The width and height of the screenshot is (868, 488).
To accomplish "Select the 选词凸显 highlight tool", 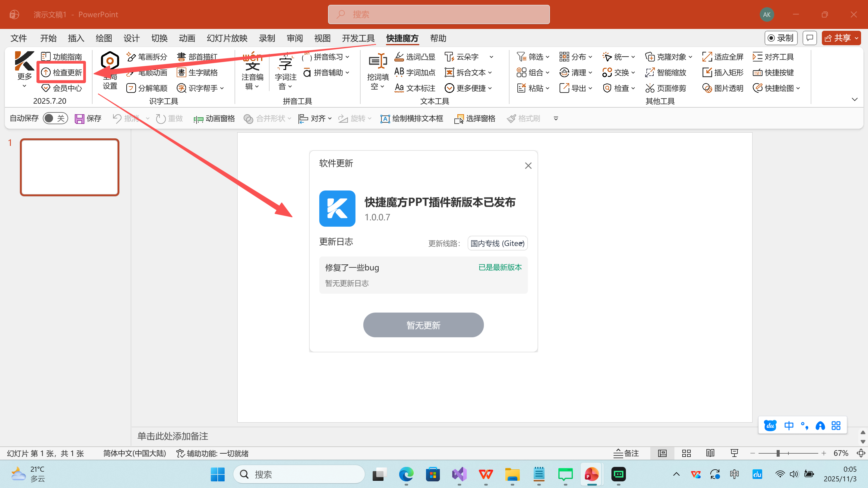I will [x=415, y=57].
